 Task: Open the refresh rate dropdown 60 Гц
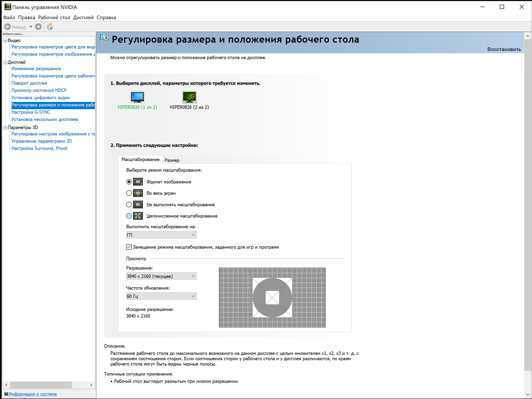(x=161, y=296)
